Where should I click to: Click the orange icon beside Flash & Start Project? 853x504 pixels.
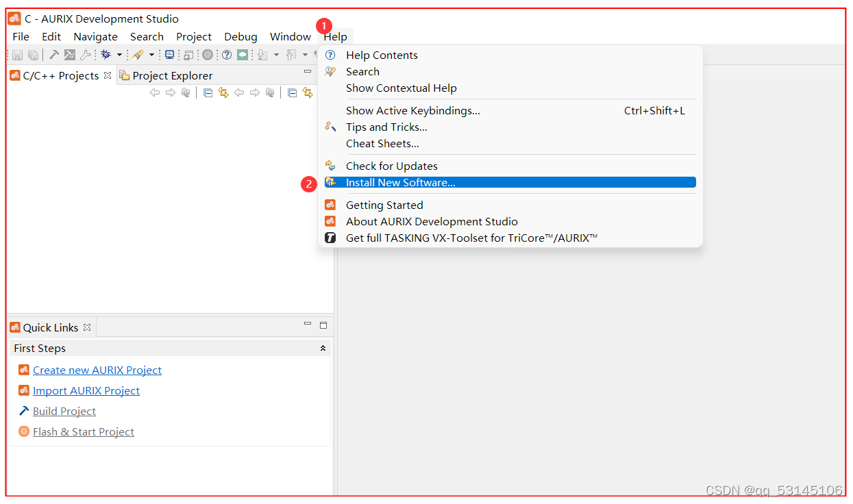(x=24, y=431)
